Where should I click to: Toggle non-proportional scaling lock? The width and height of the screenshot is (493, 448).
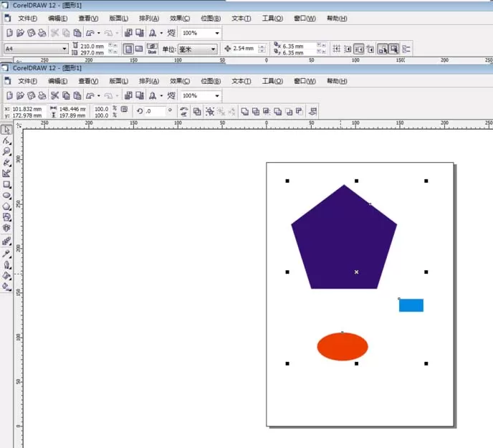point(125,109)
